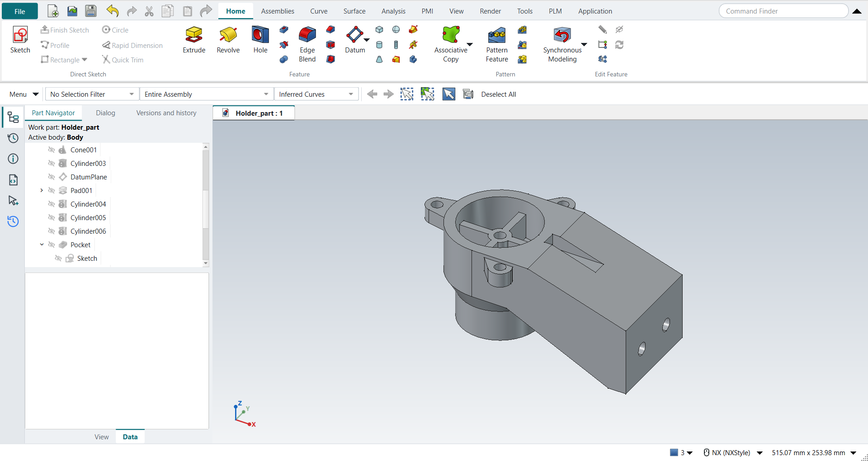Expand the Pad001 tree node

42,191
